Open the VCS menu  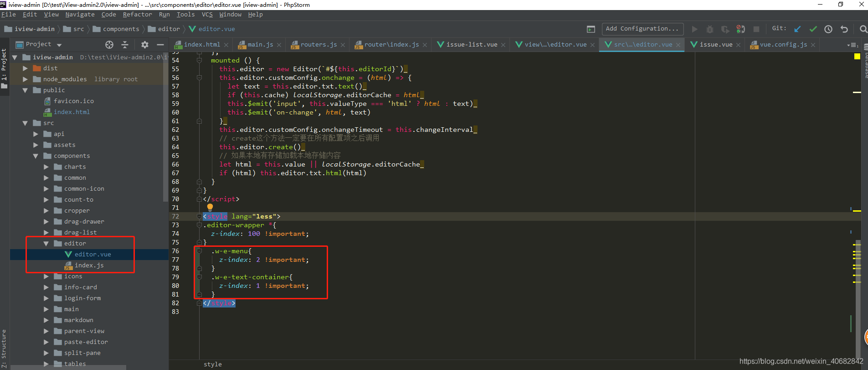coord(207,15)
